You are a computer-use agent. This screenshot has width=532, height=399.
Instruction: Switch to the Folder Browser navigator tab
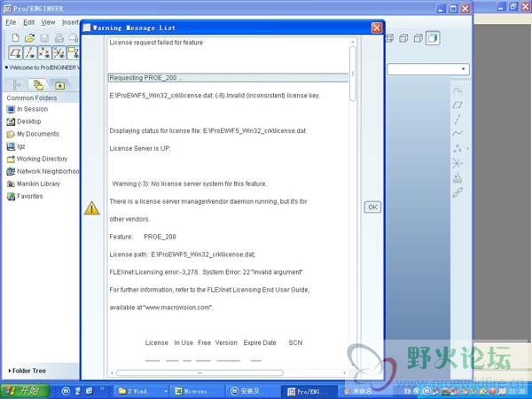37,85
